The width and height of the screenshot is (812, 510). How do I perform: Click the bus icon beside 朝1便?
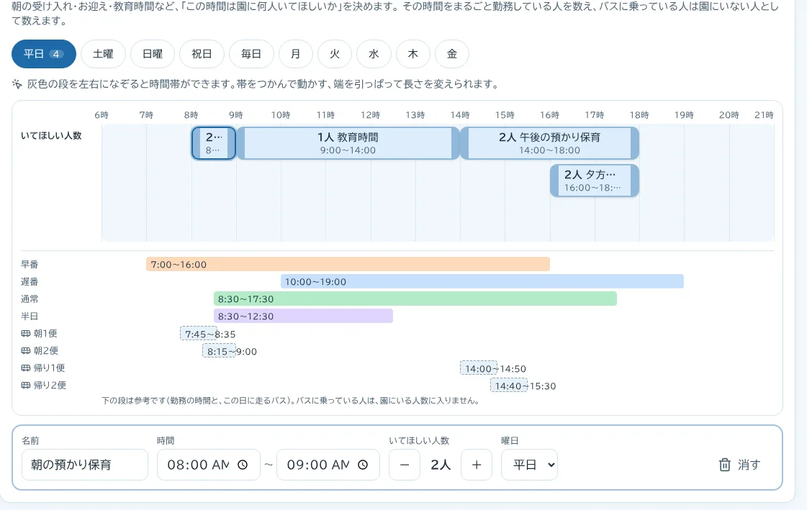point(25,334)
